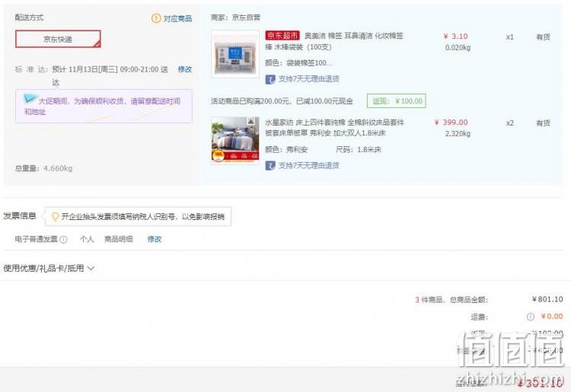
Task: Open the 奥美洁 棉签 product title
Action: click(334, 41)
